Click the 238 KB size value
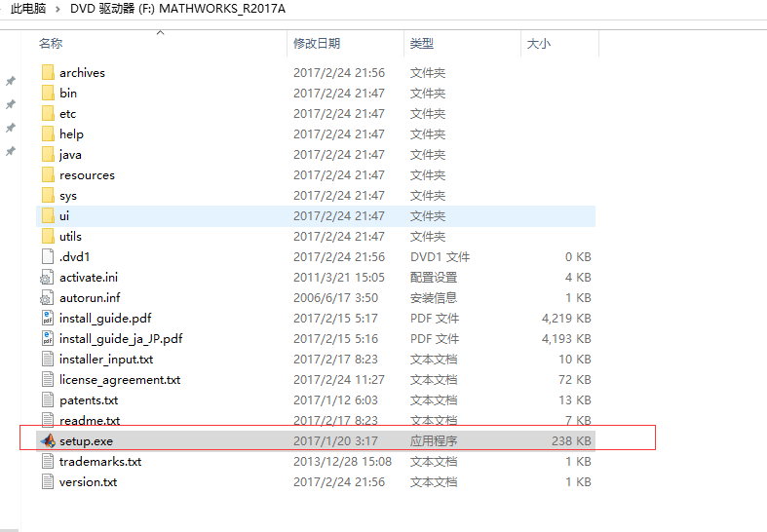Viewport: 767px width, 532px height. [x=571, y=441]
